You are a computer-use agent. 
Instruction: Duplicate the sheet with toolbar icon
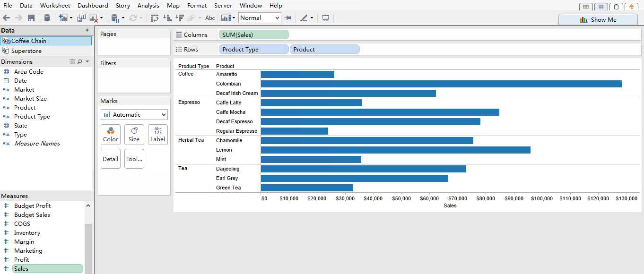[81, 18]
